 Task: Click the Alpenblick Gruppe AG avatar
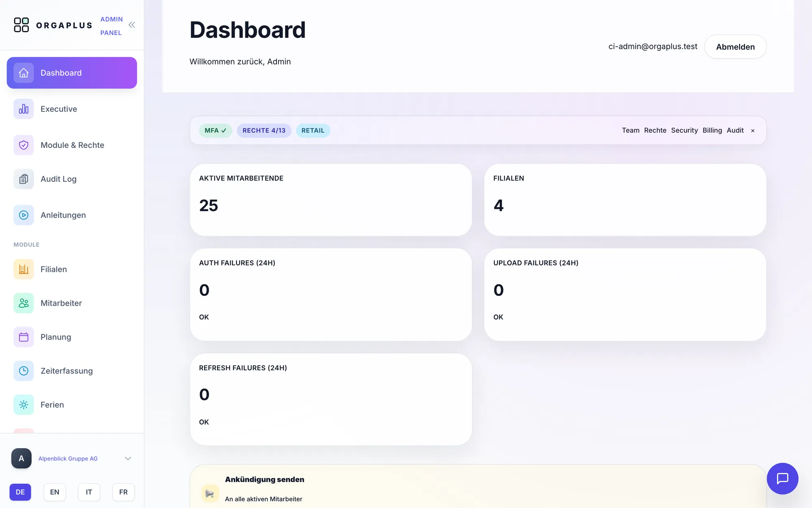(22, 458)
